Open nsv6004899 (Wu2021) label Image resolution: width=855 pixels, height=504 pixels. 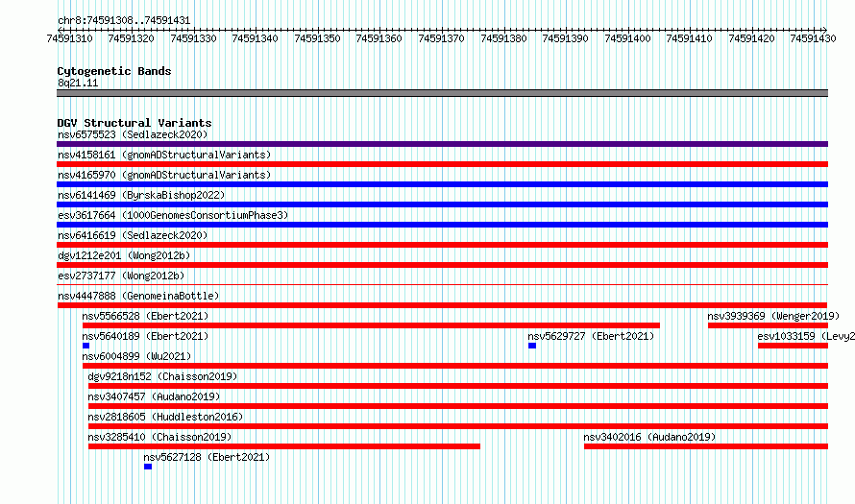pos(136,356)
